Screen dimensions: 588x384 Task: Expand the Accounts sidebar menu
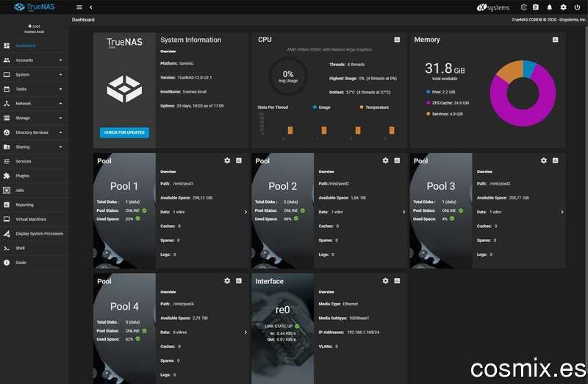click(x=35, y=60)
